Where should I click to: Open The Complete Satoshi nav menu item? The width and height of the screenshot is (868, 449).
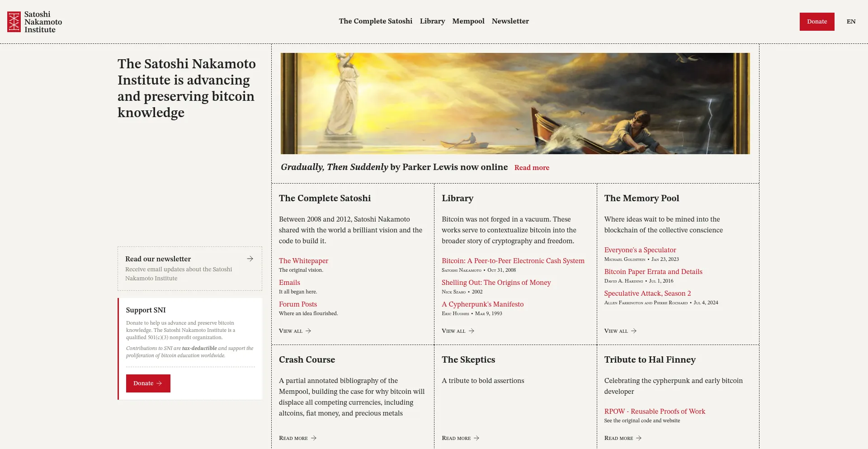tap(375, 21)
